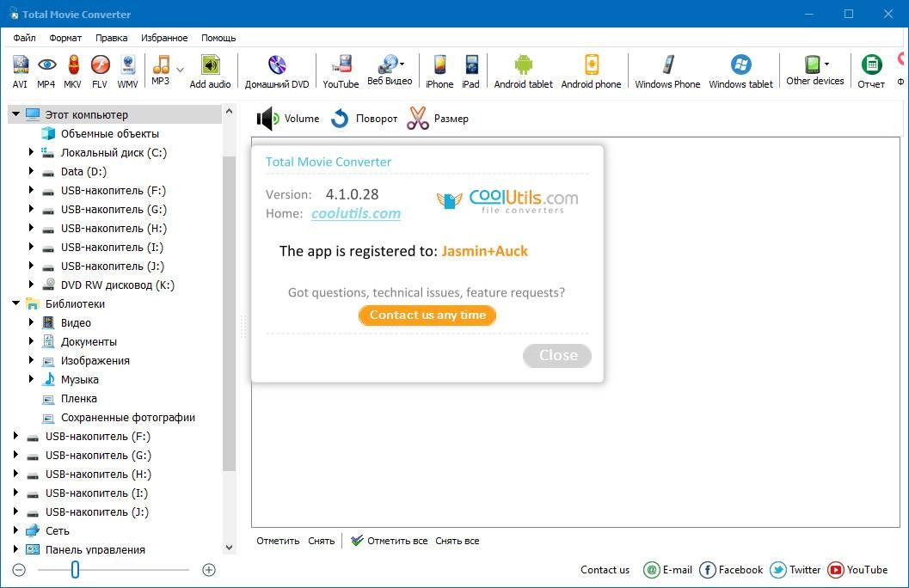Open the Facebook link
The width and height of the screenshot is (909, 588).
731,569
